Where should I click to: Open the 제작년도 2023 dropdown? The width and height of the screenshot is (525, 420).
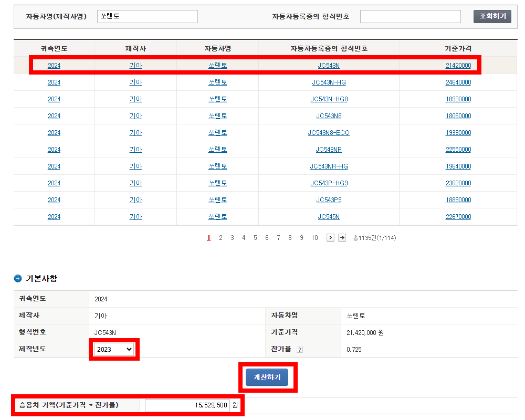click(114, 349)
